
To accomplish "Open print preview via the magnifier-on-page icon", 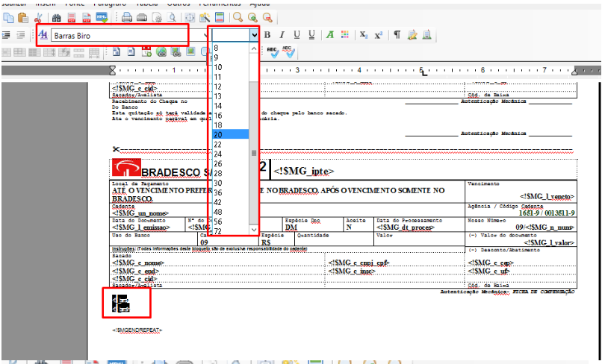I will click(x=172, y=18).
